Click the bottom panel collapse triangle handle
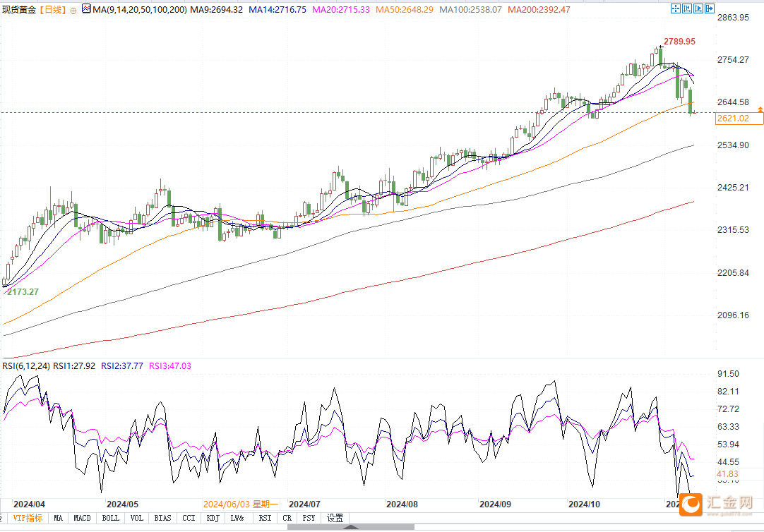Viewport: 764px width, 532px height. (351, 526)
